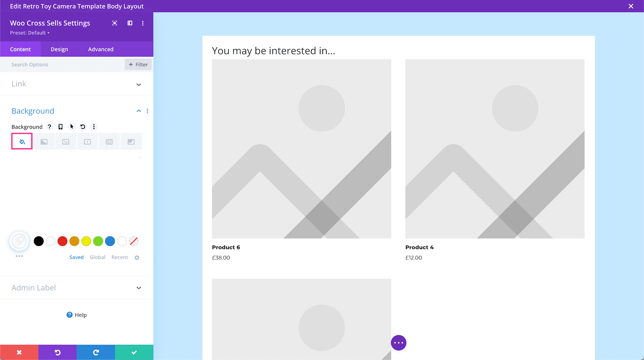The image size is (644, 360).
Task: Open the Woo Cross Sells options menu
Action: click(x=142, y=23)
